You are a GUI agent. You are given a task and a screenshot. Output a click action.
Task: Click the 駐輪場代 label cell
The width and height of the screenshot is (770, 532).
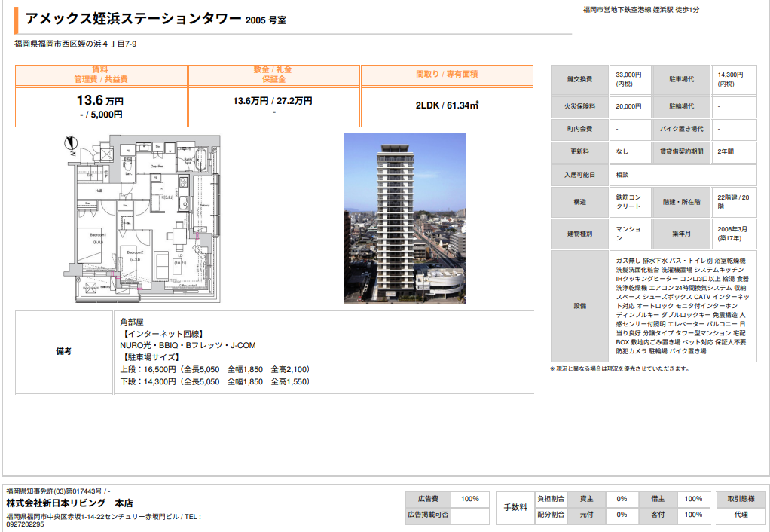pos(682,106)
